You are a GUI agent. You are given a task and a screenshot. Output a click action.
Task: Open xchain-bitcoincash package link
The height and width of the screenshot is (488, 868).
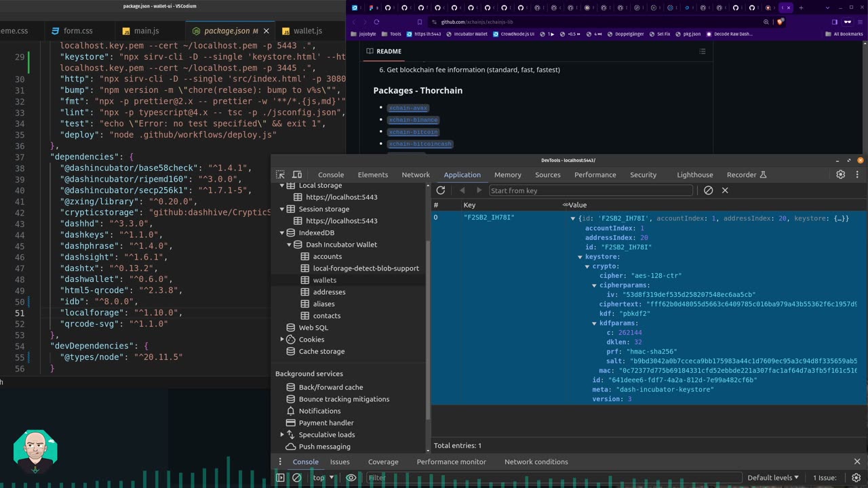420,144
